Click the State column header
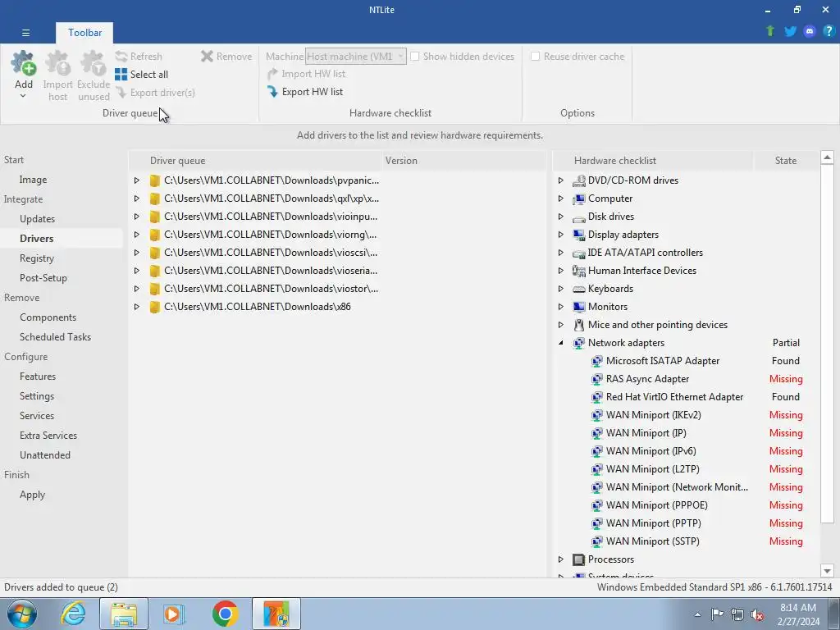840x630 pixels. pyautogui.click(x=786, y=161)
